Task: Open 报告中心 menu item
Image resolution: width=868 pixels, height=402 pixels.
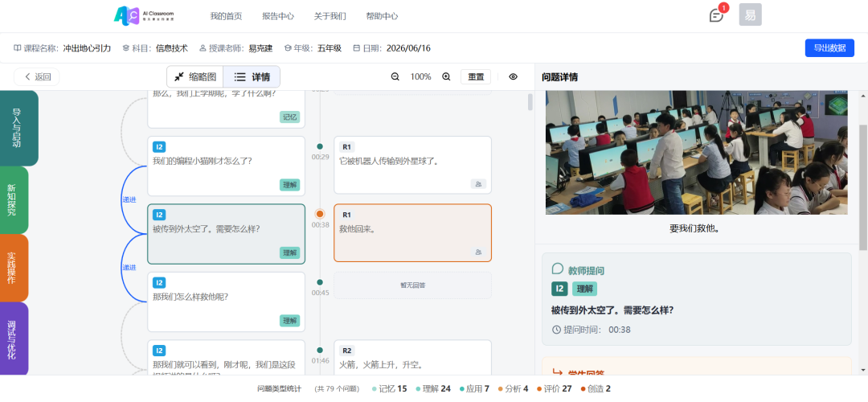Action: pyautogui.click(x=278, y=16)
